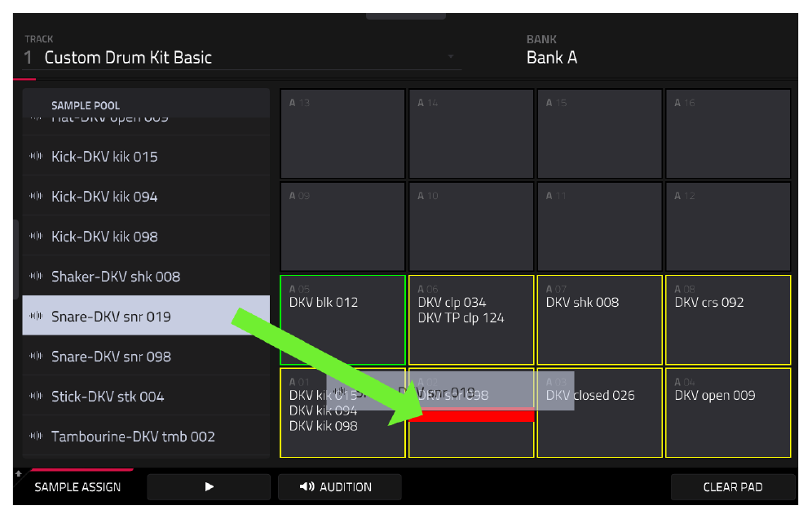Open the Bank A selector
This screenshot has height=519, width=812.
[x=551, y=57]
